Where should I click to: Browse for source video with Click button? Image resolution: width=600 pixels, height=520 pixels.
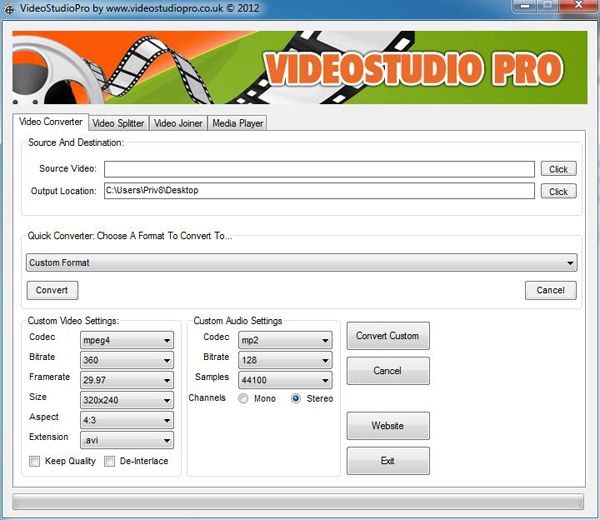[x=558, y=169]
